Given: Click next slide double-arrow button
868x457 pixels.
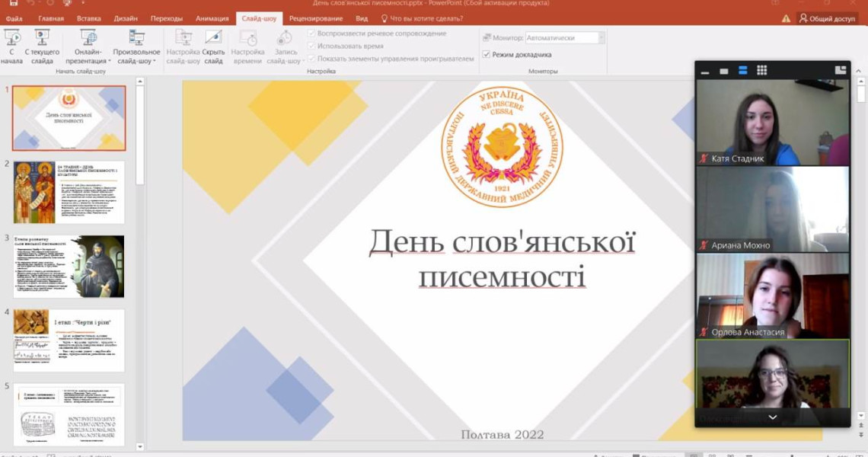Looking at the screenshot, I should 861,436.
